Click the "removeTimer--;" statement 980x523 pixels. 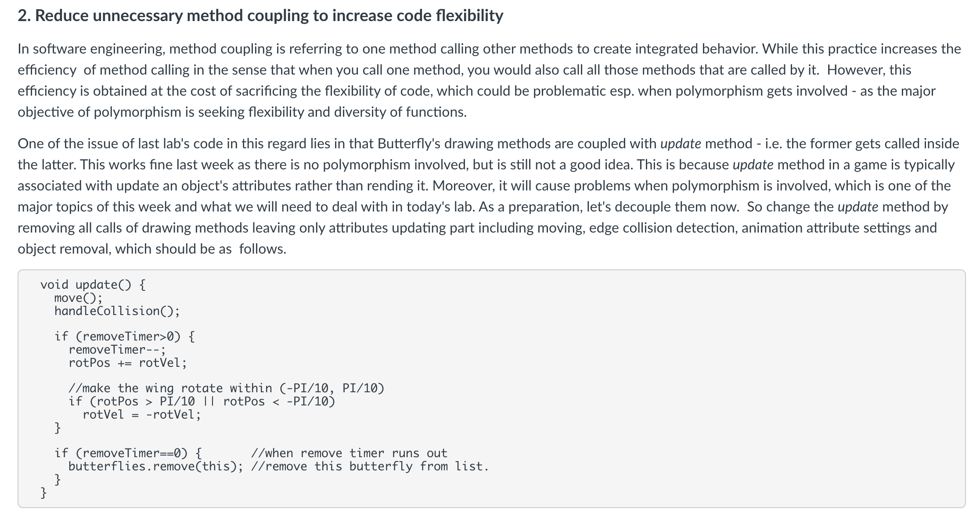click(x=117, y=350)
